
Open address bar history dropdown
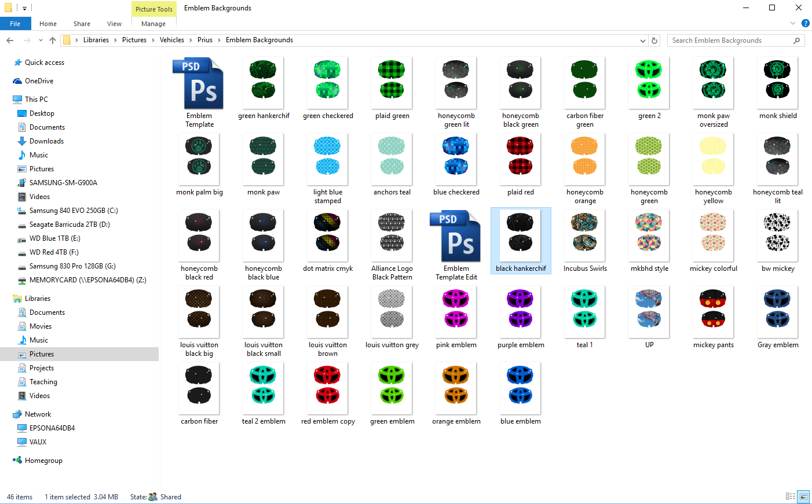coord(642,41)
